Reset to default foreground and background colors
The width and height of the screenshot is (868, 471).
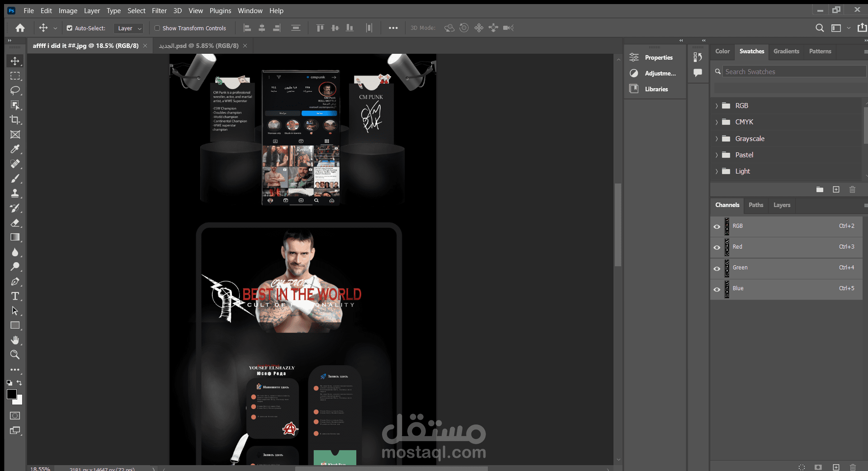pyautogui.click(x=9, y=383)
